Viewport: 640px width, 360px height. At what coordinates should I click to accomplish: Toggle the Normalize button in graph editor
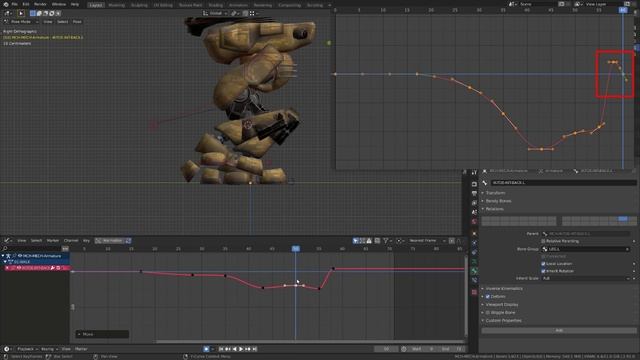point(110,241)
